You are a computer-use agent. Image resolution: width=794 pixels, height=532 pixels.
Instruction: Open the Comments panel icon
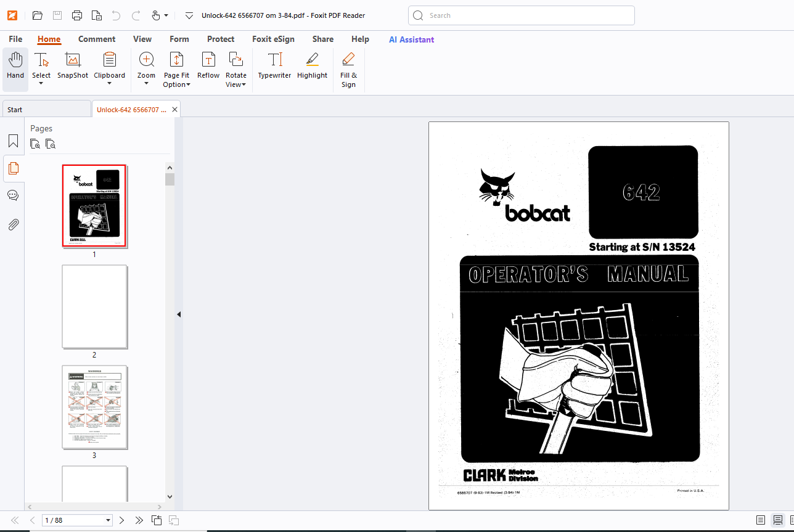coord(13,195)
